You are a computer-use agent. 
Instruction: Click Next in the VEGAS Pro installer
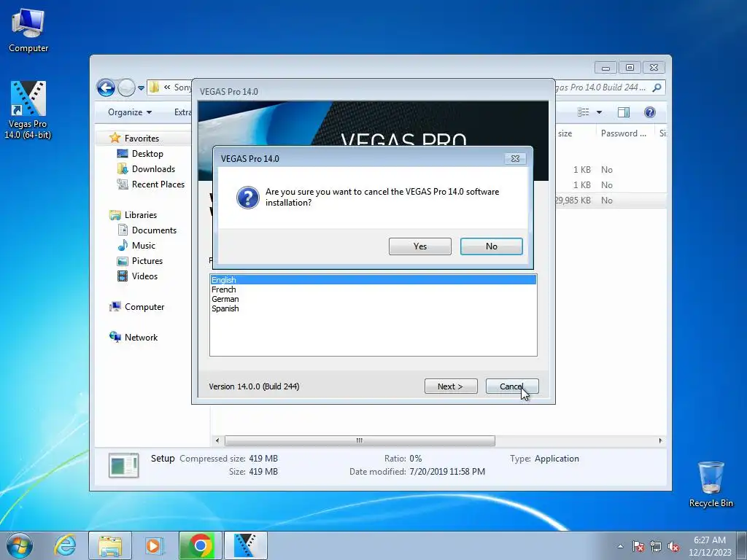451,386
